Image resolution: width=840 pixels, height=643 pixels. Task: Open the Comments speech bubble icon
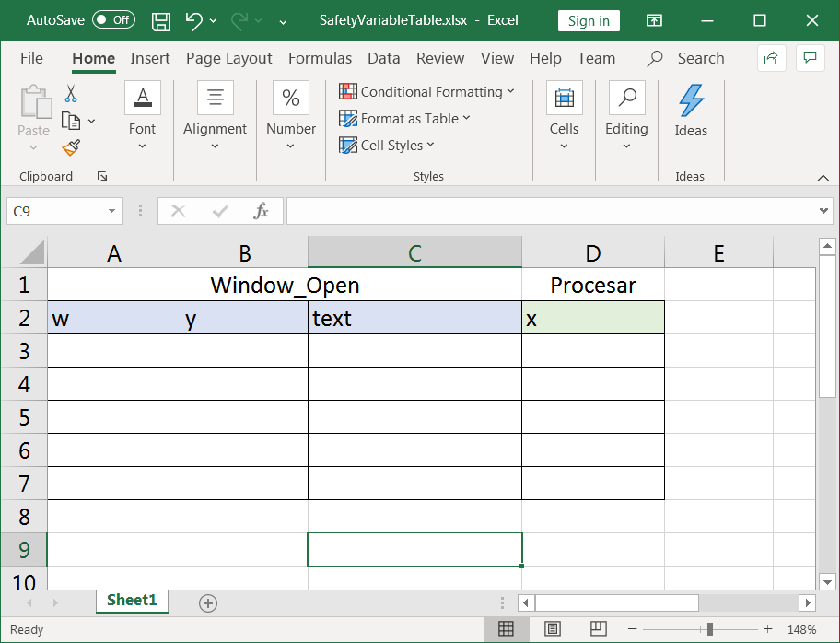point(810,58)
